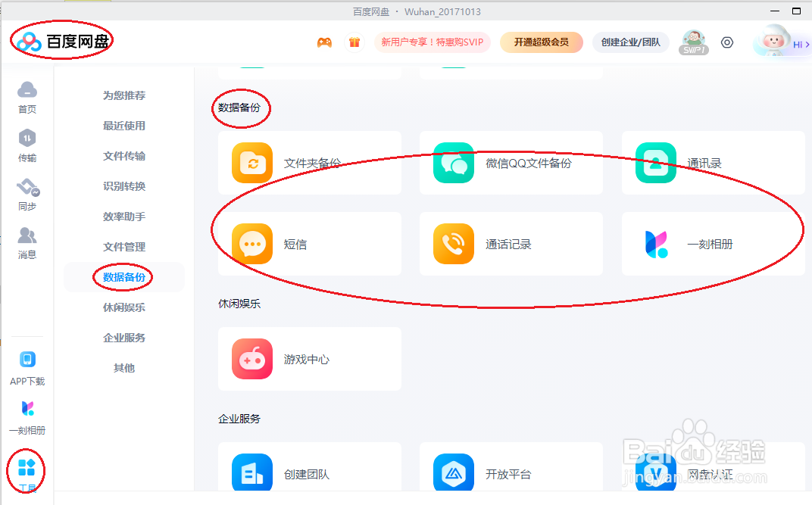Open 文件夹备份 folder backup icon
The width and height of the screenshot is (812, 505).
(252, 163)
